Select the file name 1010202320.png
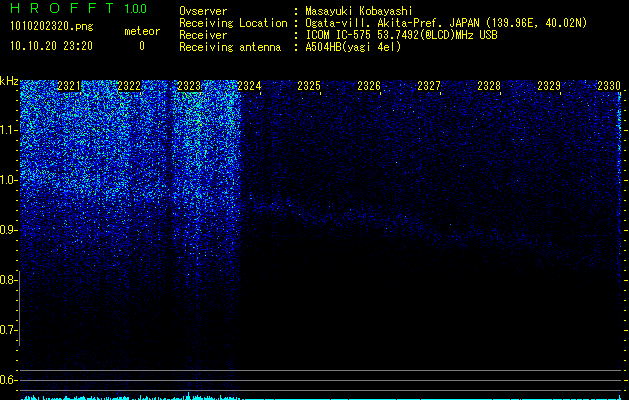Image resolution: width=629 pixels, height=400 pixels. tap(52, 26)
